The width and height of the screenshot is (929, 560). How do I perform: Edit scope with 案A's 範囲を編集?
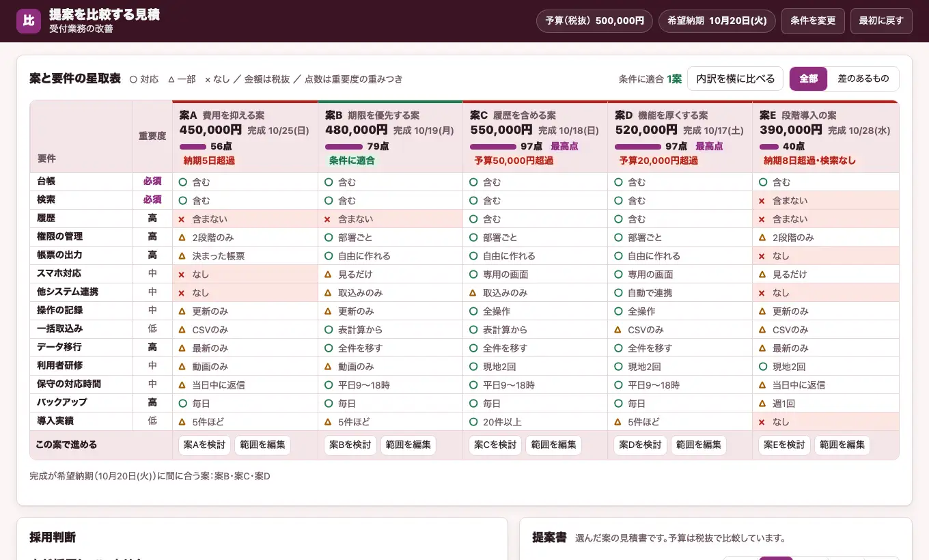(262, 445)
